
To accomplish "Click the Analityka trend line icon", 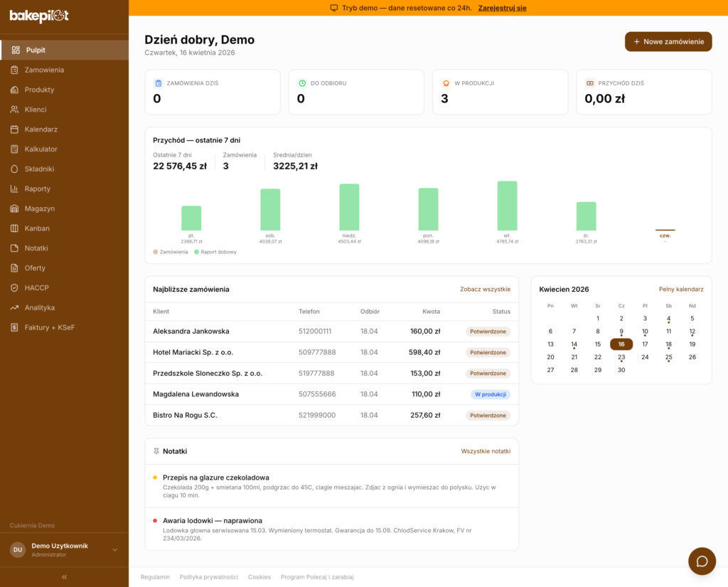I will (x=14, y=307).
